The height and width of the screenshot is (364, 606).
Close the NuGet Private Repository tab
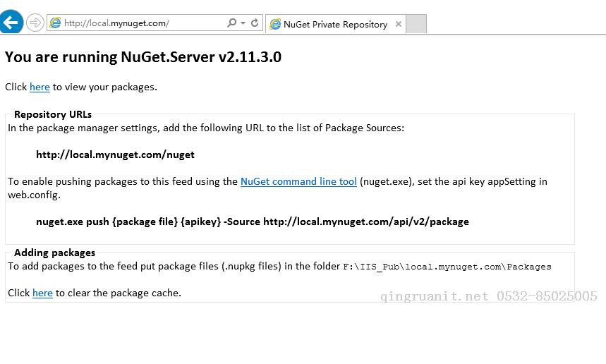point(399,24)
